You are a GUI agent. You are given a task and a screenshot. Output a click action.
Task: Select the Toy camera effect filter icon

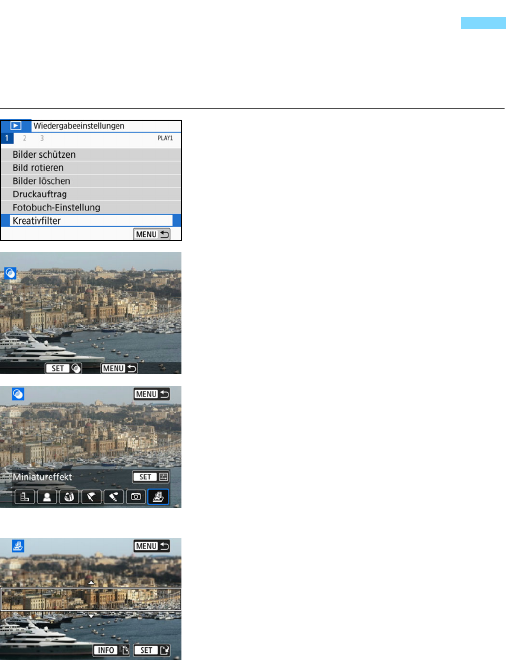pos(136,497)
